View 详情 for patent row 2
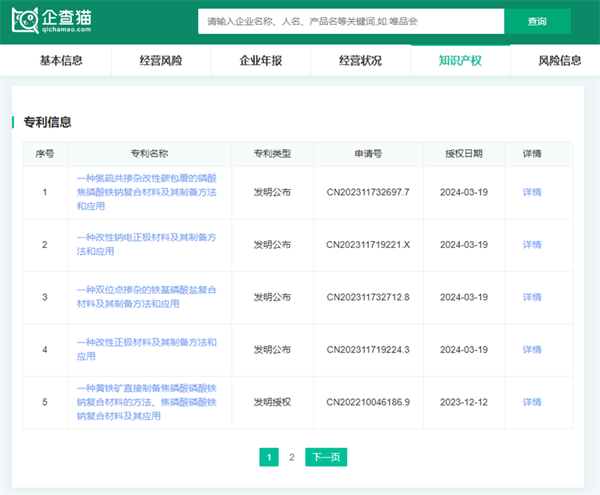Viewport: 600px width, 495px height. [532, 244]
